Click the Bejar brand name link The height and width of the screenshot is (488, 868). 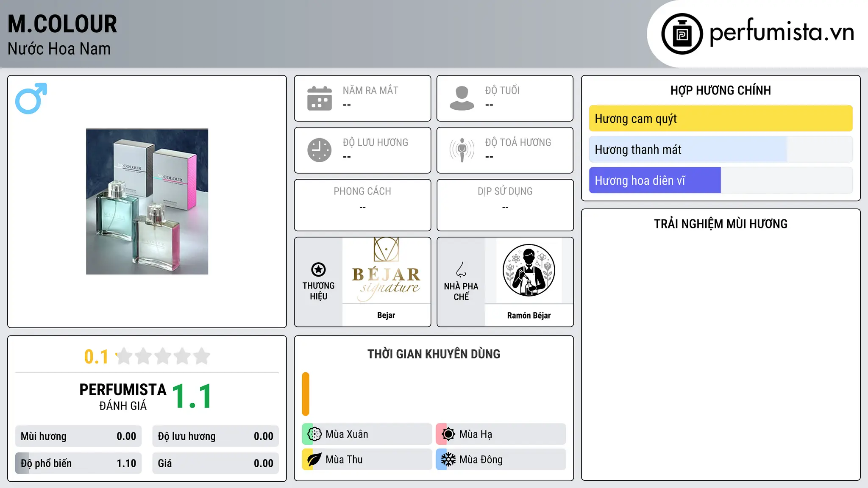pyautogui.click(x=386, y=315)
